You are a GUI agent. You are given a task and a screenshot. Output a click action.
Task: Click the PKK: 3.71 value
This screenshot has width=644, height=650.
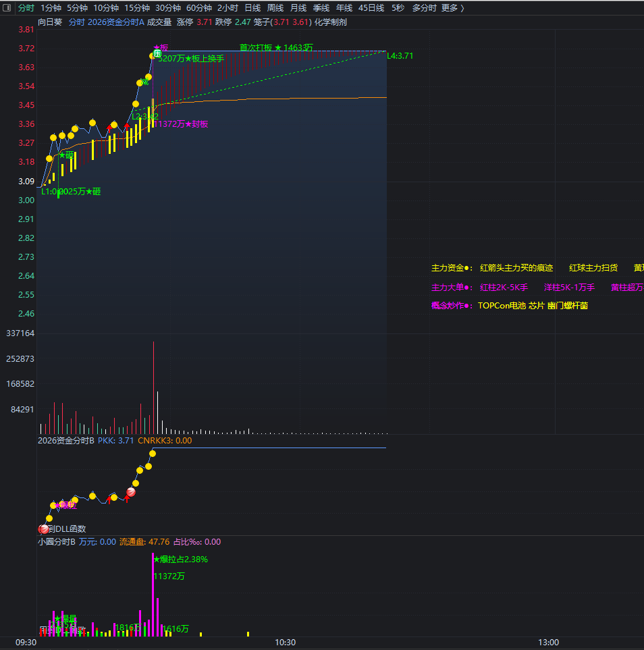point(115,441)
